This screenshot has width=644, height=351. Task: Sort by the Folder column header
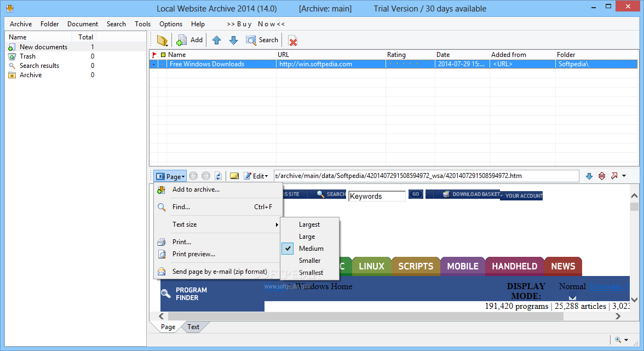pos(596,55)
